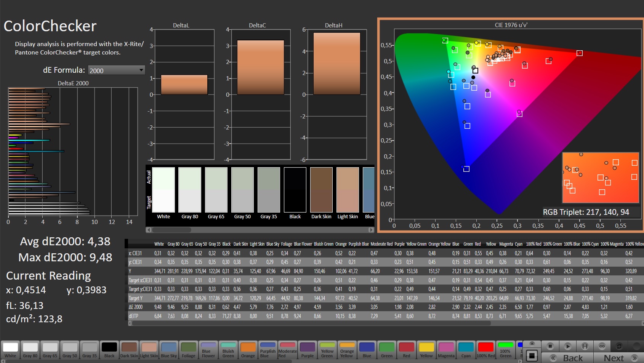Image resolution: width=644 pixels, height=363 pixels.
Task: Select the 100% Red color patch
Action: coord(486,350)
